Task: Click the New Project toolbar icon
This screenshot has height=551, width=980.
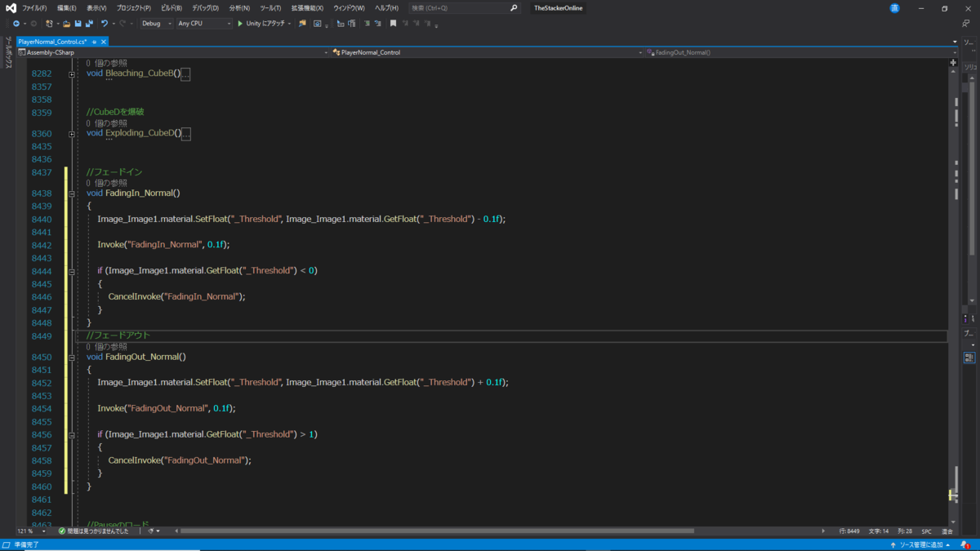Action: pyautogui.click(x=50, y=24)
